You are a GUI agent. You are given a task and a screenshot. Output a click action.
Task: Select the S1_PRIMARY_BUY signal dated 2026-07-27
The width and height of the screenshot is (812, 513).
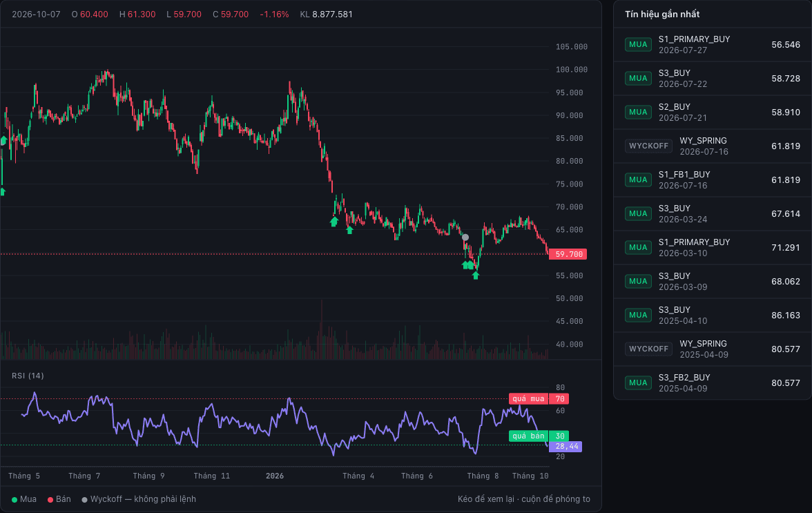pyautogui.click(x=712, y=44)
